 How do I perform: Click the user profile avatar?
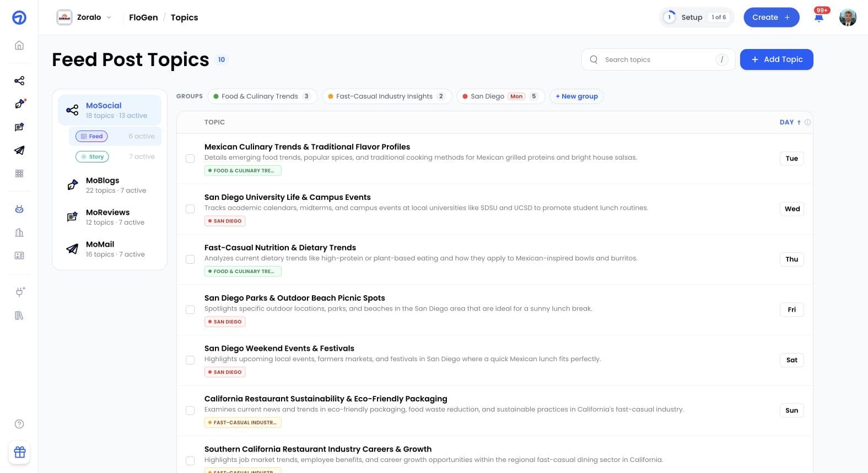[848, 17]
